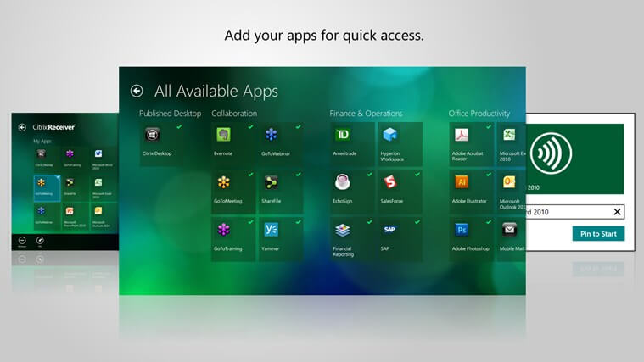Click the Finance & Operations category heading
The width and height of the screenshot is (644, 362).
[366, 114]
